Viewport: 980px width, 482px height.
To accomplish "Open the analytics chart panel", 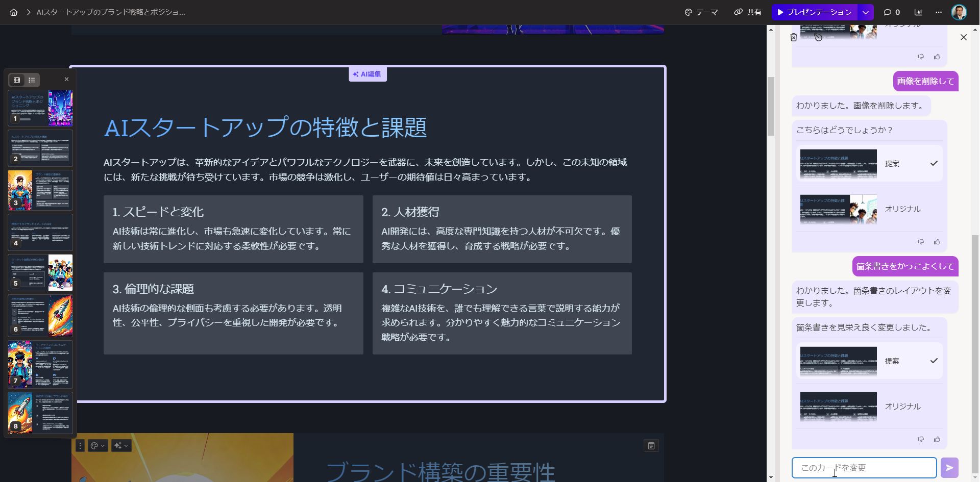I will [x=918, y=12].
